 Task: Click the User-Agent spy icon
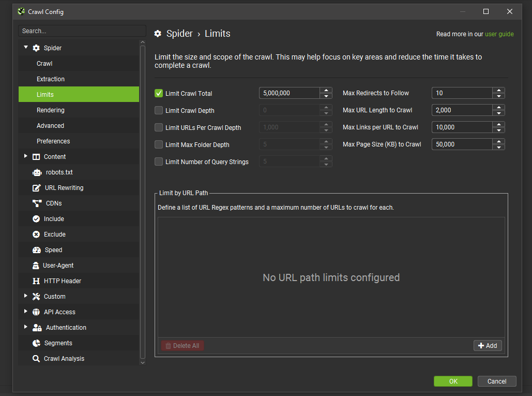point(36,266)
